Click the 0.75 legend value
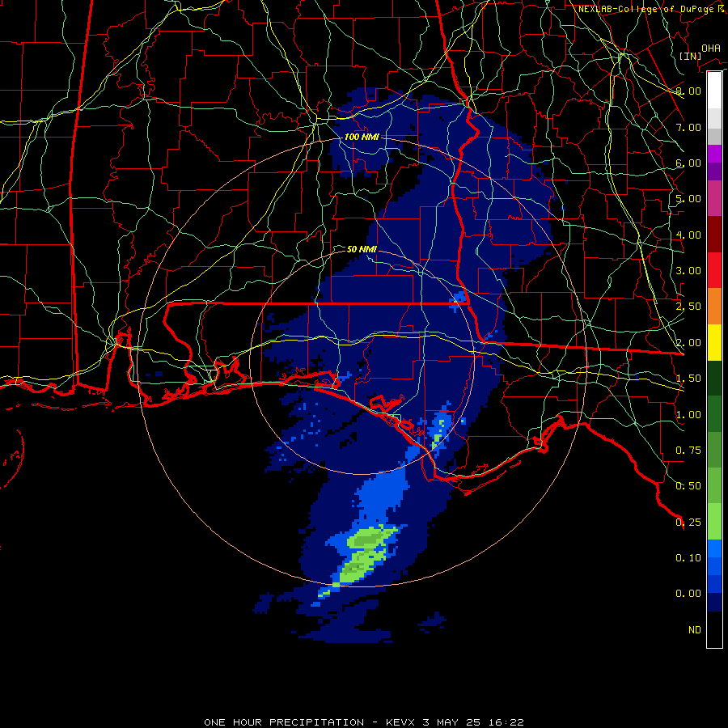Screen dimensions: 728x728 688,451
